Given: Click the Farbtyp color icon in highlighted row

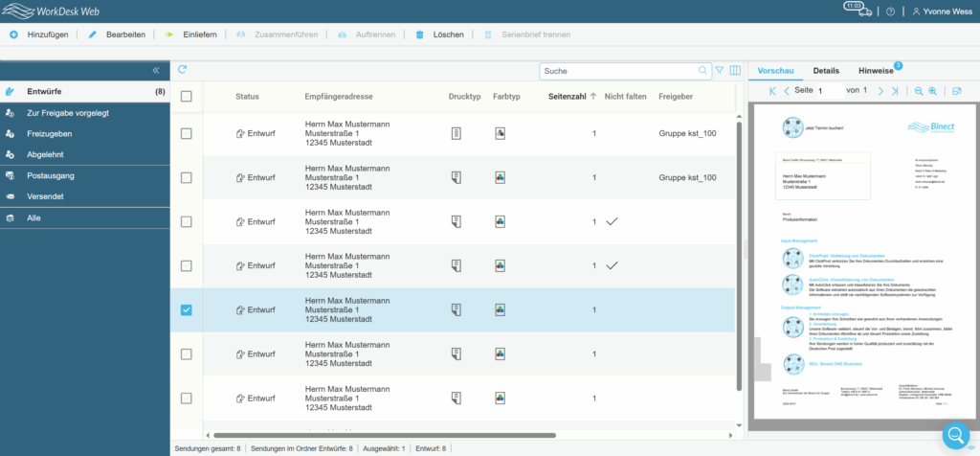Looking at the screenshot, I should 500,309.
